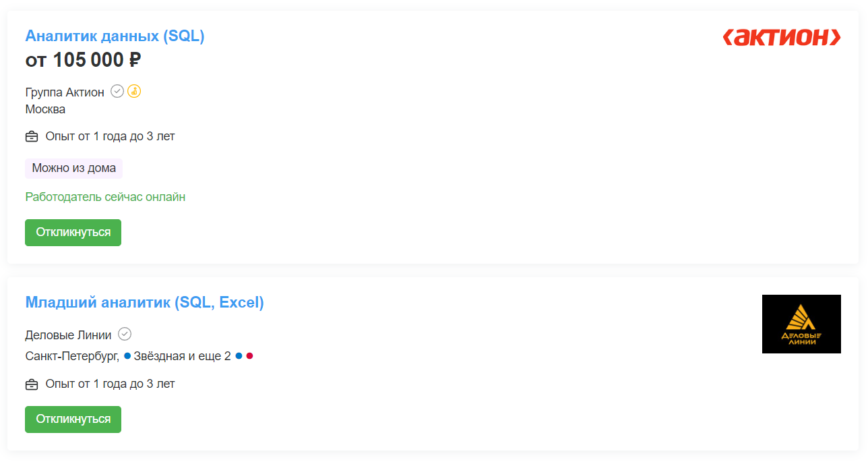This screenshot has height=462, width=868.
Task: Click the red Актион company logo
Action: (x=782, y=38)
